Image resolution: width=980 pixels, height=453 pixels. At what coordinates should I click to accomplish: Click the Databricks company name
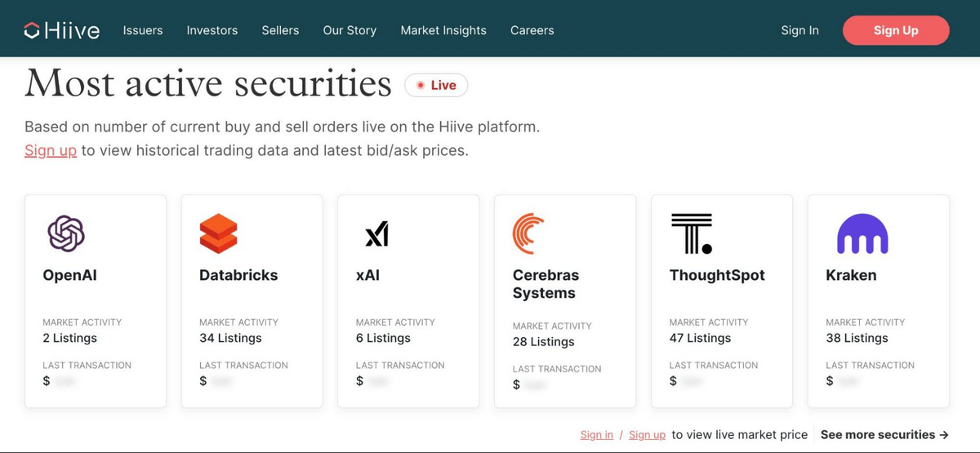[x=238, y=275]
